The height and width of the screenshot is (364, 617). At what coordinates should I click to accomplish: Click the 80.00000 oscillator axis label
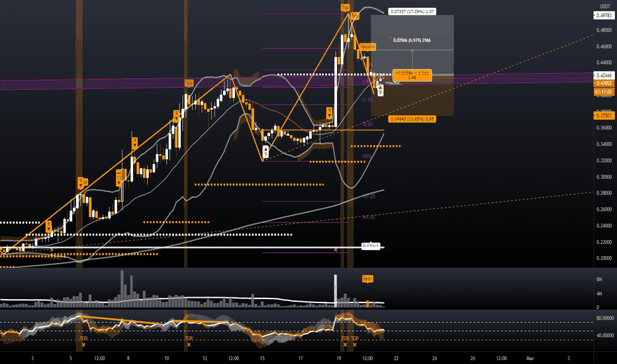pos(605,318)
